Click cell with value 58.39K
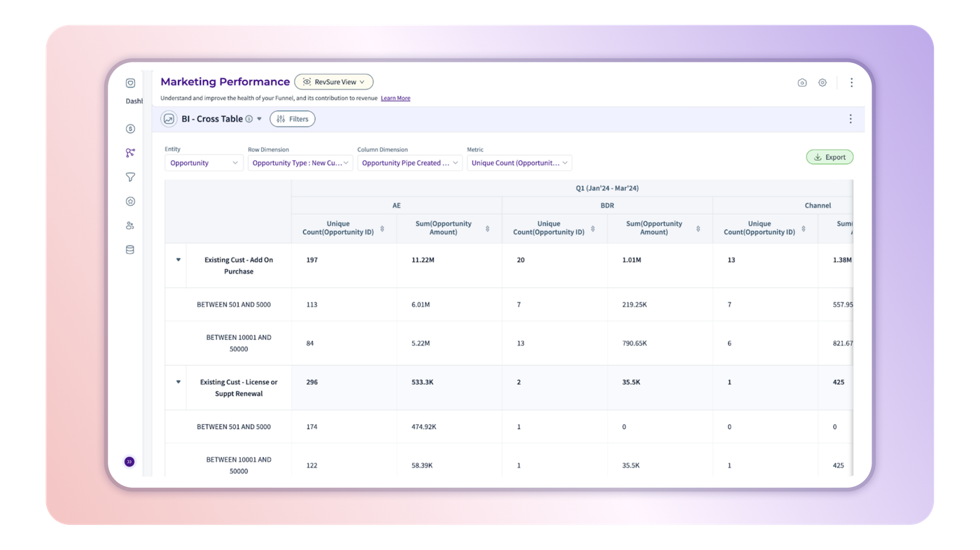This screenshot has width=980, height=550. pyautogui.click(x=422, y=465)
